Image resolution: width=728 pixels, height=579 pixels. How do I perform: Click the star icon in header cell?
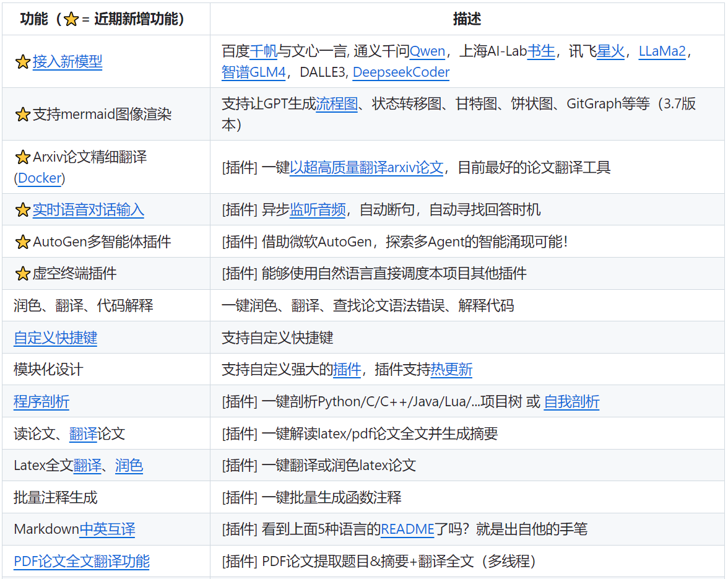71,19
